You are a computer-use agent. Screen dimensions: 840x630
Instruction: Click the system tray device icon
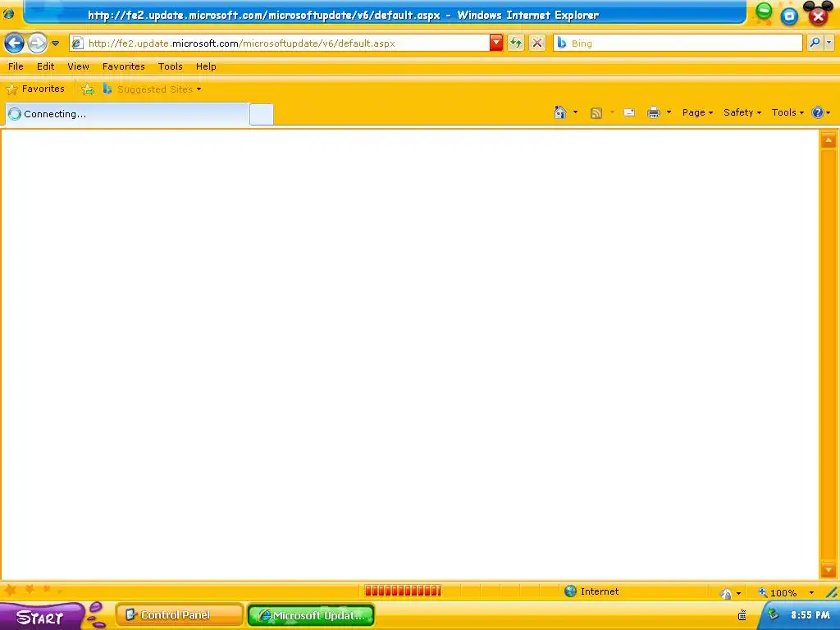[x=742, y=615]
